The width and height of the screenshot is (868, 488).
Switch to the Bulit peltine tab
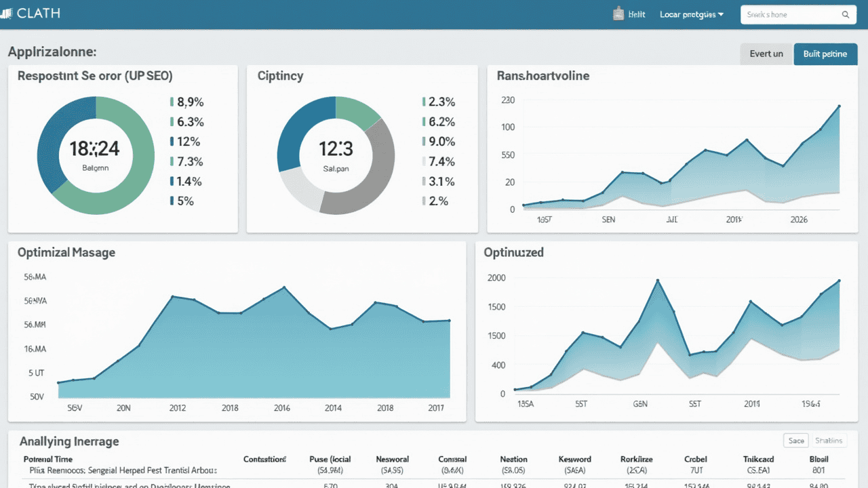pos(825,54)
